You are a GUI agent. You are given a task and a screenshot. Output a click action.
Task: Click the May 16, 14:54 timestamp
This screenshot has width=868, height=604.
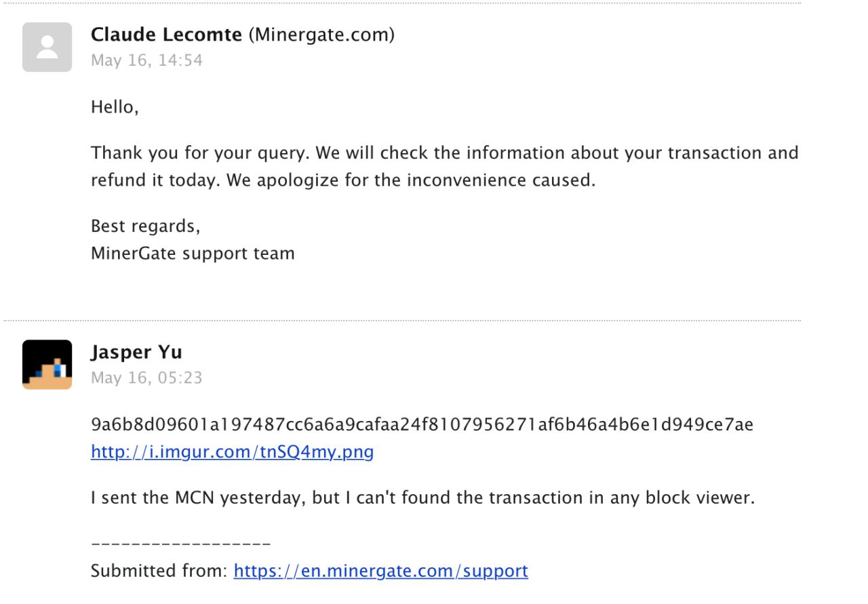[146, 60]
